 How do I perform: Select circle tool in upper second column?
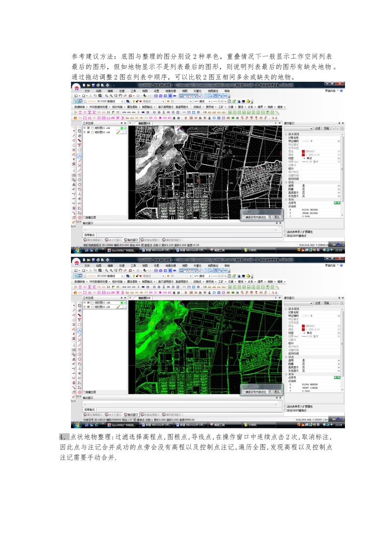pos(79,180)
